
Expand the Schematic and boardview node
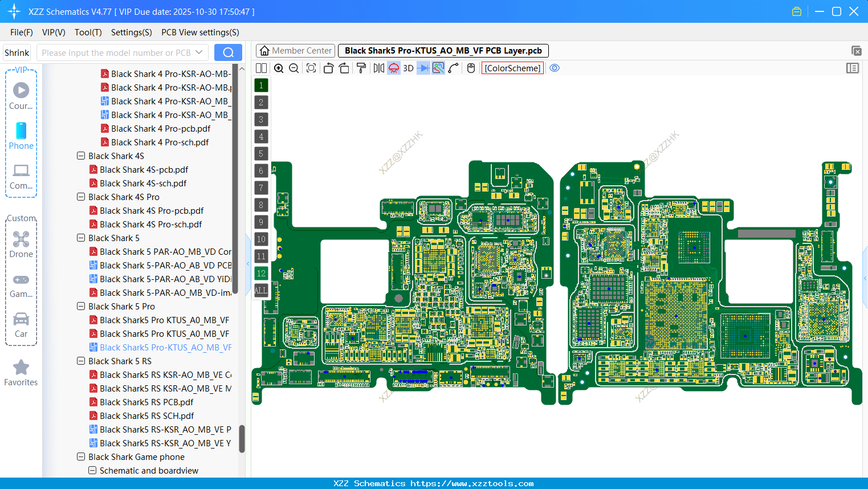tap(92, 470)
